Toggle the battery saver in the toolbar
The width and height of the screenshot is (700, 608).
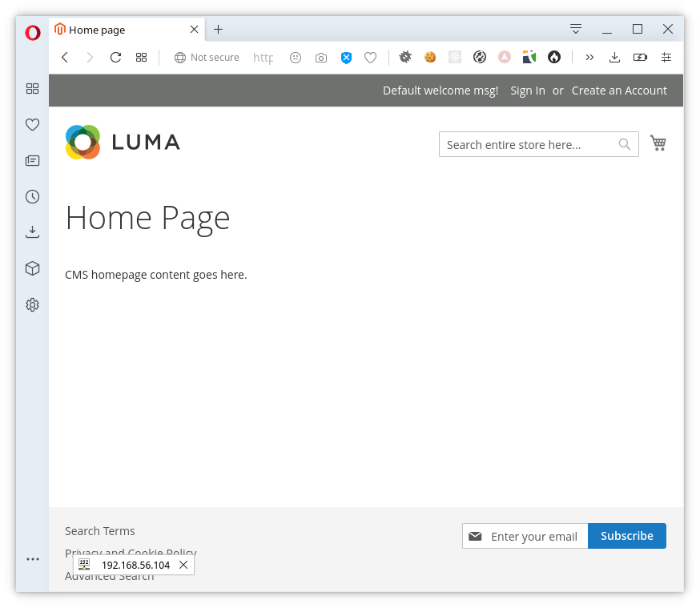tap(640, 57)
